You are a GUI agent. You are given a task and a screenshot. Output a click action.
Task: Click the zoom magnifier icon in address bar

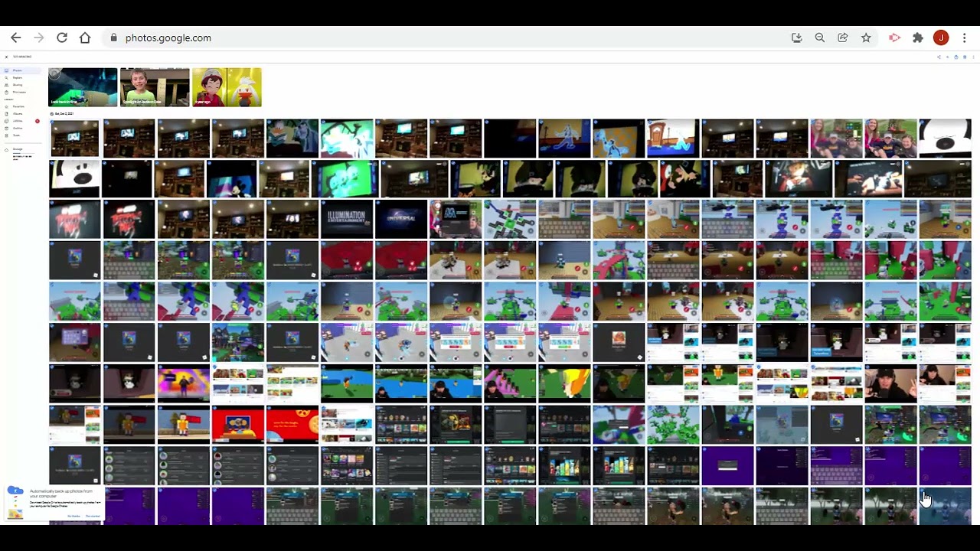820,37
